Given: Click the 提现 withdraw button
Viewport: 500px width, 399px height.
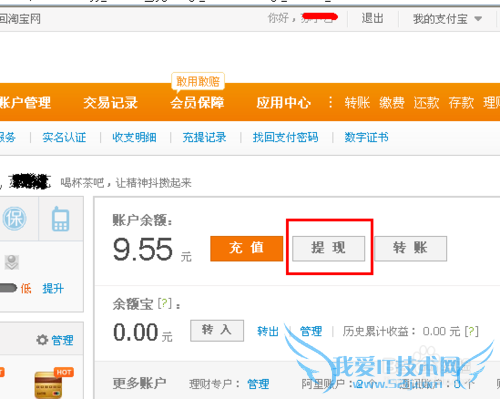Looking at the screenshot, I should click(329, 248).
